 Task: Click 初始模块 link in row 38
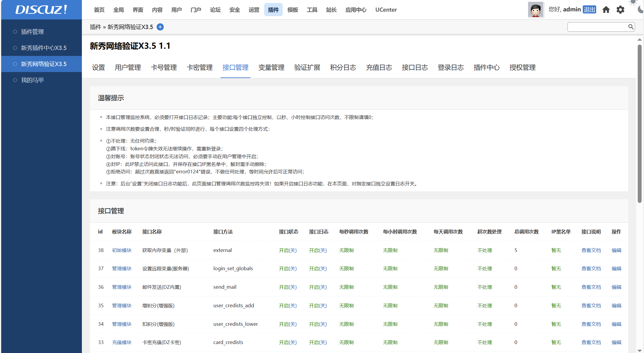(122, 250)
